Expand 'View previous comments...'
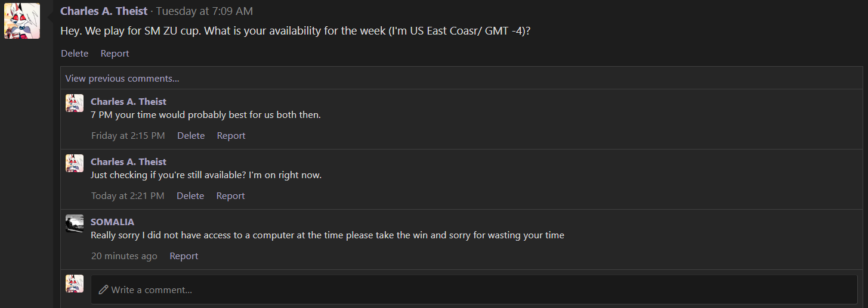 122,78
